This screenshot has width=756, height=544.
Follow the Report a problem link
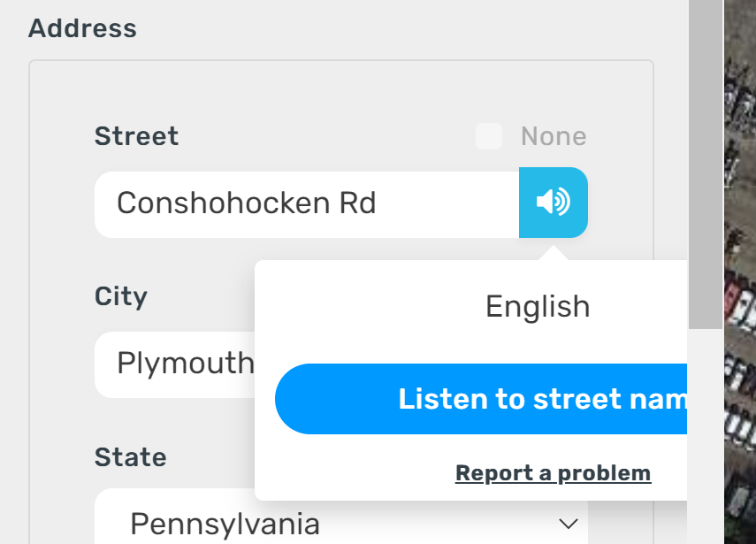point(553,473)
